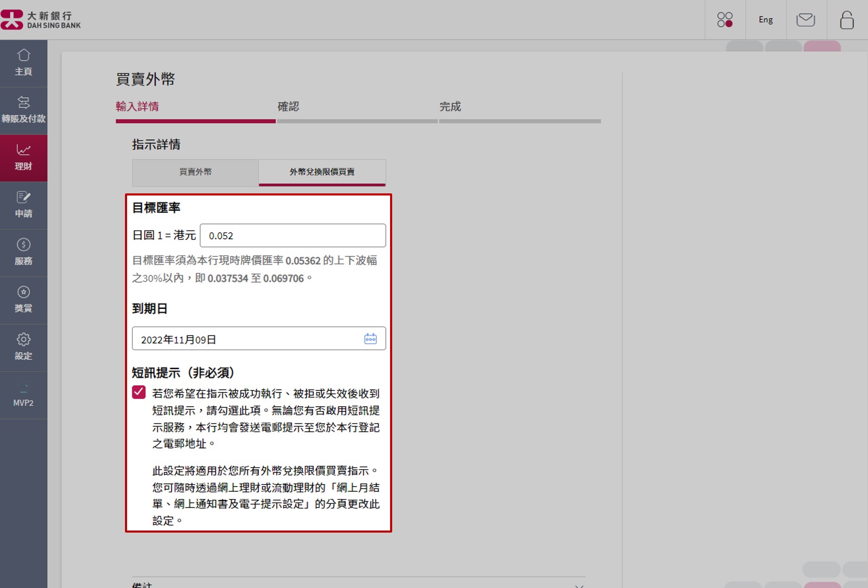This screenshot has height=588, width=868.
Task: Go to 主頁 home in sidebar
Action: coord(24,63)
